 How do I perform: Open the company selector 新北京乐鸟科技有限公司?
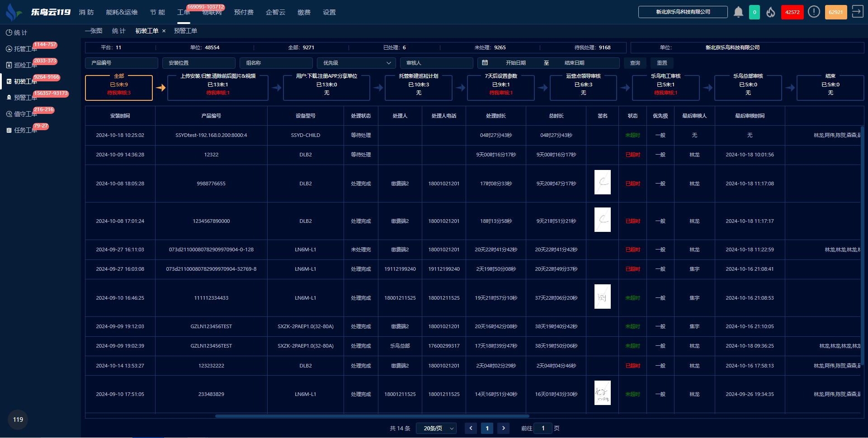coord(683,12)
